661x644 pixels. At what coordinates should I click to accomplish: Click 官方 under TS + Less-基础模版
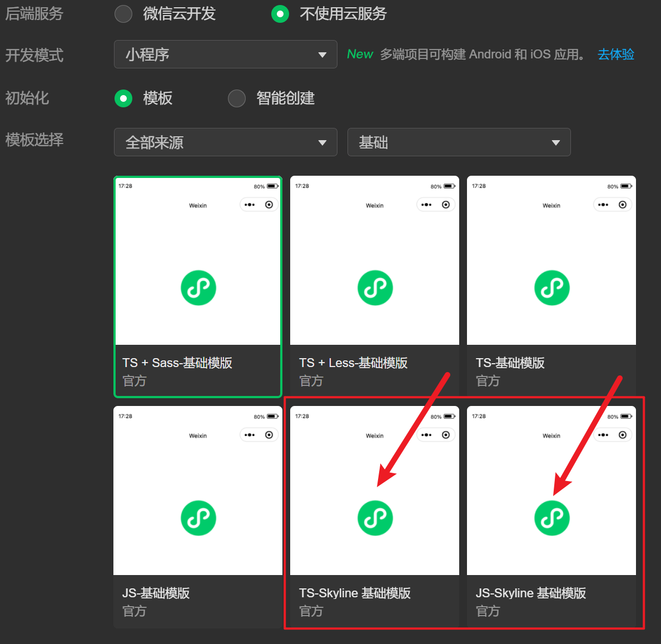[311, 381]
